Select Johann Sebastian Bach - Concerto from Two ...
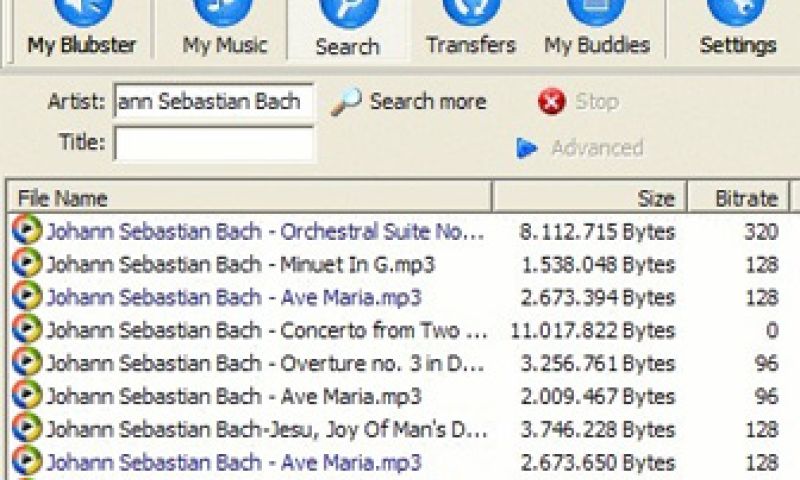 pyautogui.click(x=267, y=331)
